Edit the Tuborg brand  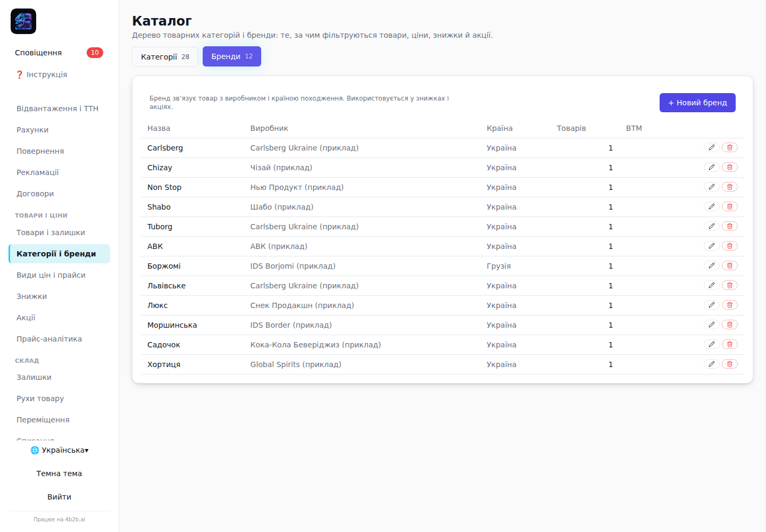point(711,226)
